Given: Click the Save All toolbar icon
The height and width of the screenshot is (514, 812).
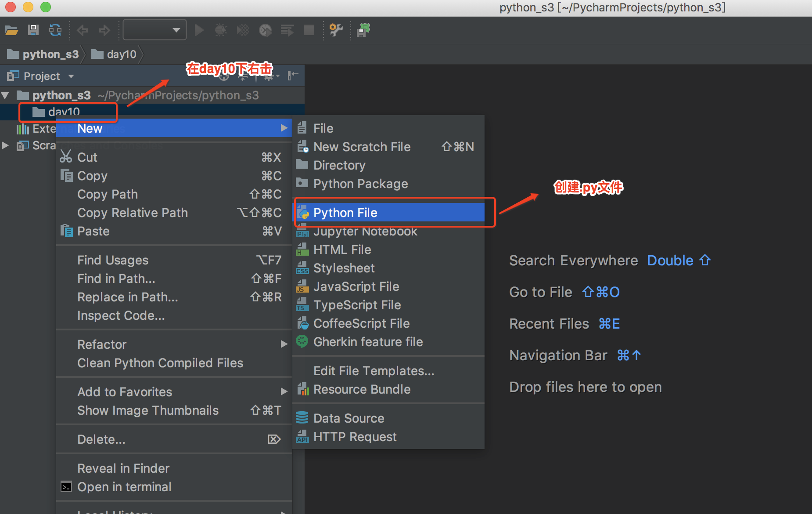Looking at the screenshot, I should click(x=33, y=30).
